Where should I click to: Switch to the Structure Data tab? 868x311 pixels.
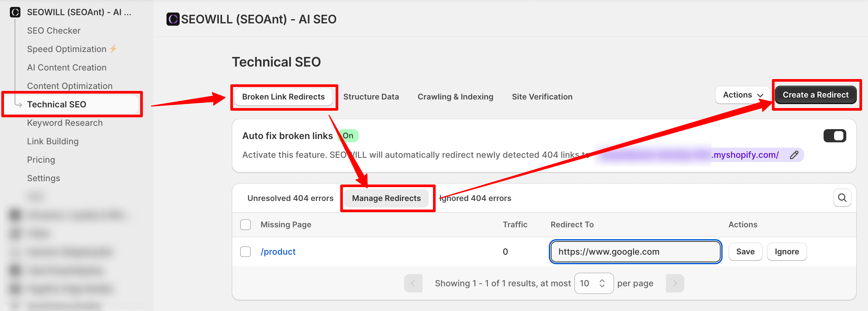(370, 97)
